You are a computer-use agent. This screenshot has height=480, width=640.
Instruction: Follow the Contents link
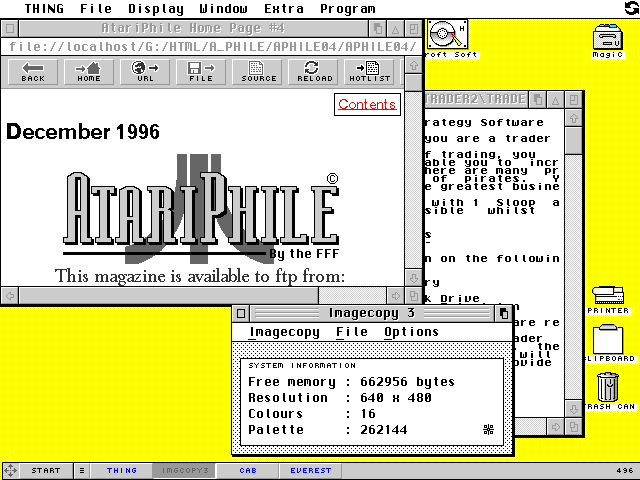click(x=367, y=105)
